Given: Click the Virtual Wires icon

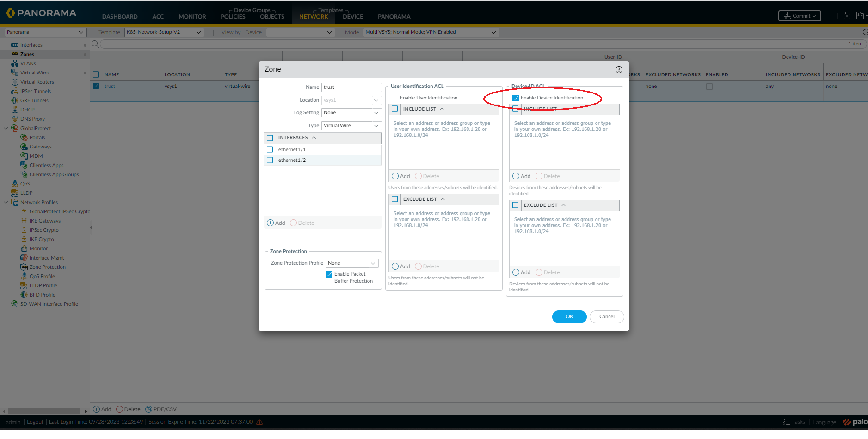Looking at the screenshot, I should (x=15, y=73).
